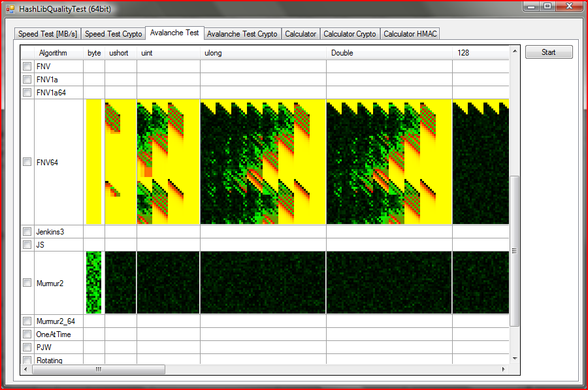Click the vertical scrollbar up arrow
The image size is (588, 390).
pos(515,51)
